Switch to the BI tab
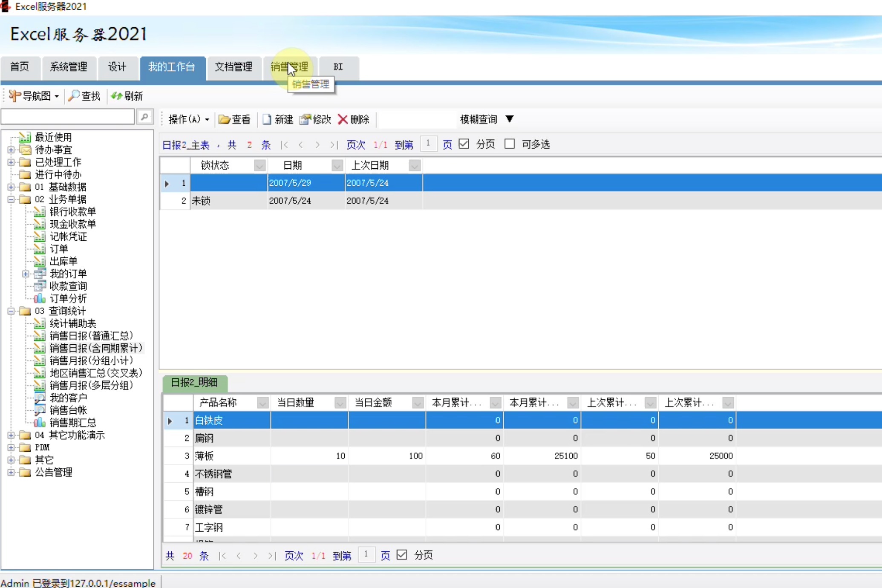 [338, 66]
